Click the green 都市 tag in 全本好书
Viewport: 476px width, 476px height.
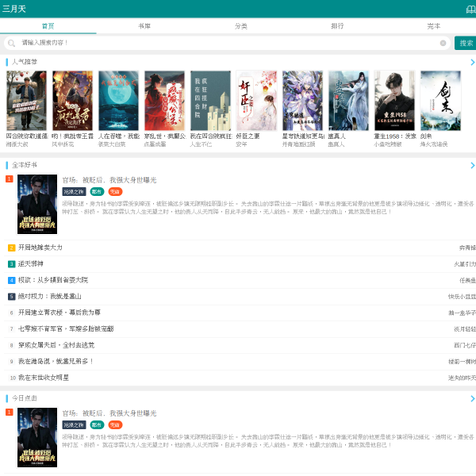coord(97,192)
